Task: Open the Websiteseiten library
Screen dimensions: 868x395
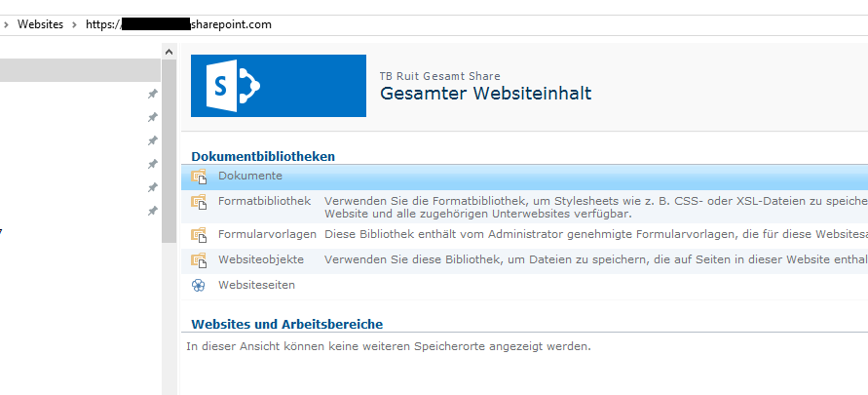Action: (x=256, y=285)
